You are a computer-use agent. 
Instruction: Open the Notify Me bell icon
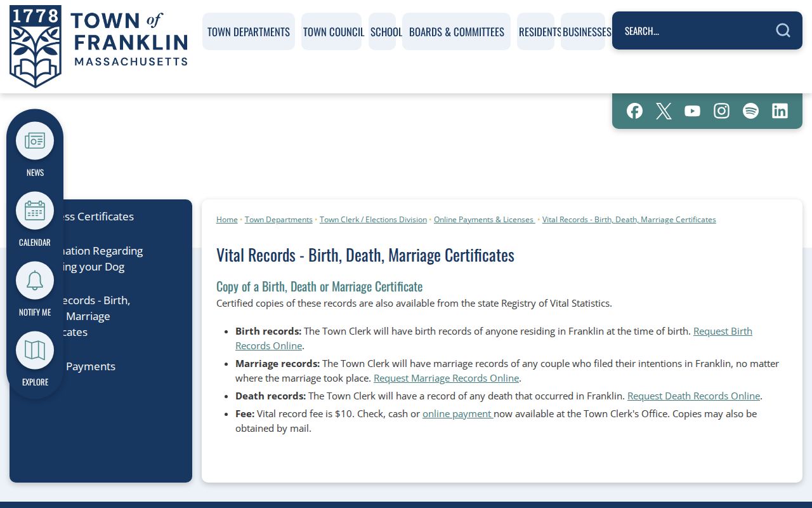(35, 281)
